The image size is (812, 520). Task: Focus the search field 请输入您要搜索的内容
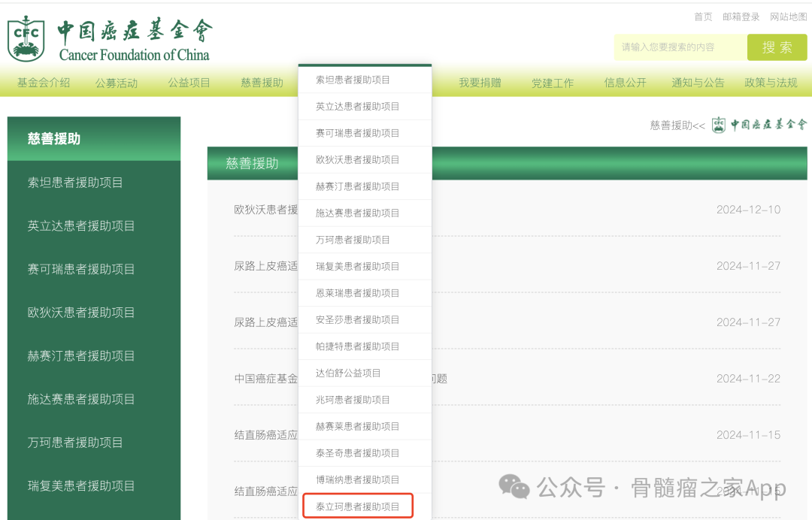coord(680,47)
